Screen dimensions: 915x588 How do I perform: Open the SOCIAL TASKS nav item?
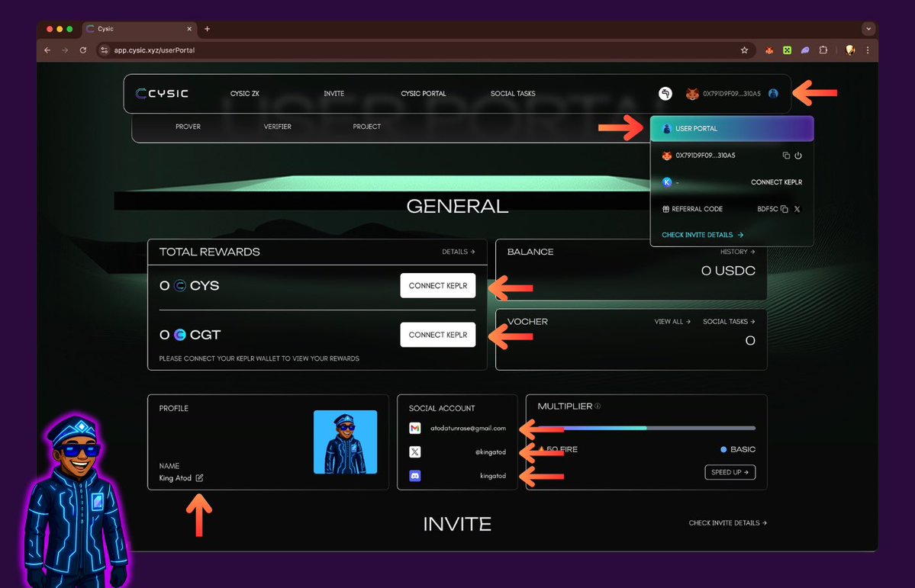pos(513,93)
